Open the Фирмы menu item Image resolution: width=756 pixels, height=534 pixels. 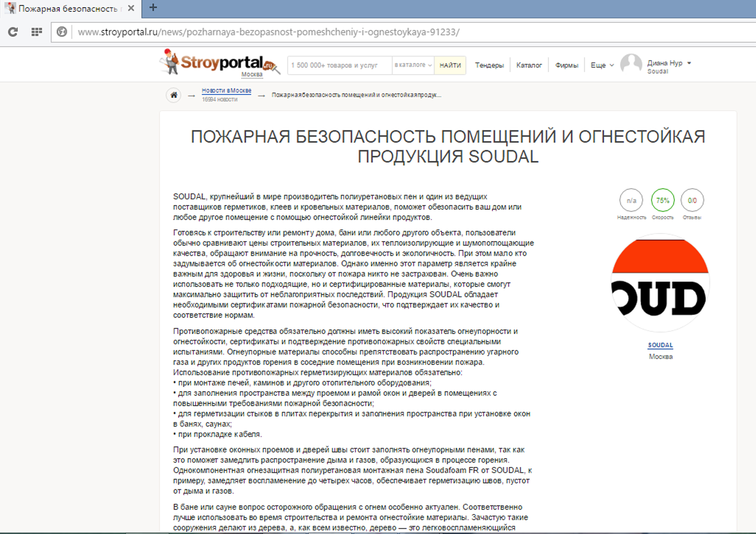tap(567, 65)
